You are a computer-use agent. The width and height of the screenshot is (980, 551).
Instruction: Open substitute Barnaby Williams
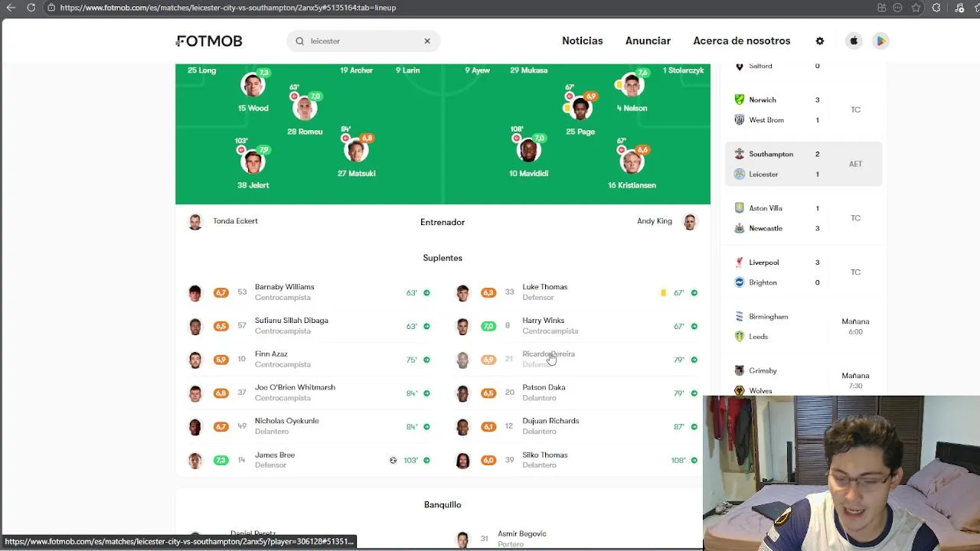coord(309,292)
